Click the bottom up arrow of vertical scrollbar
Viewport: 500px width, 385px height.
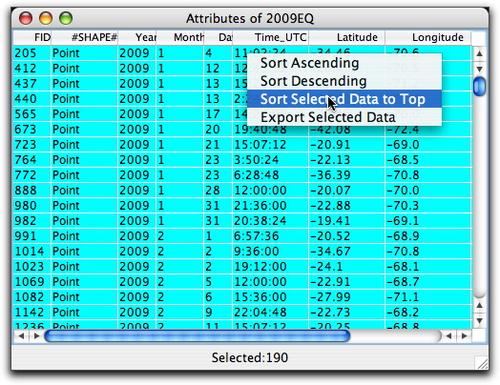coord(479,305)
